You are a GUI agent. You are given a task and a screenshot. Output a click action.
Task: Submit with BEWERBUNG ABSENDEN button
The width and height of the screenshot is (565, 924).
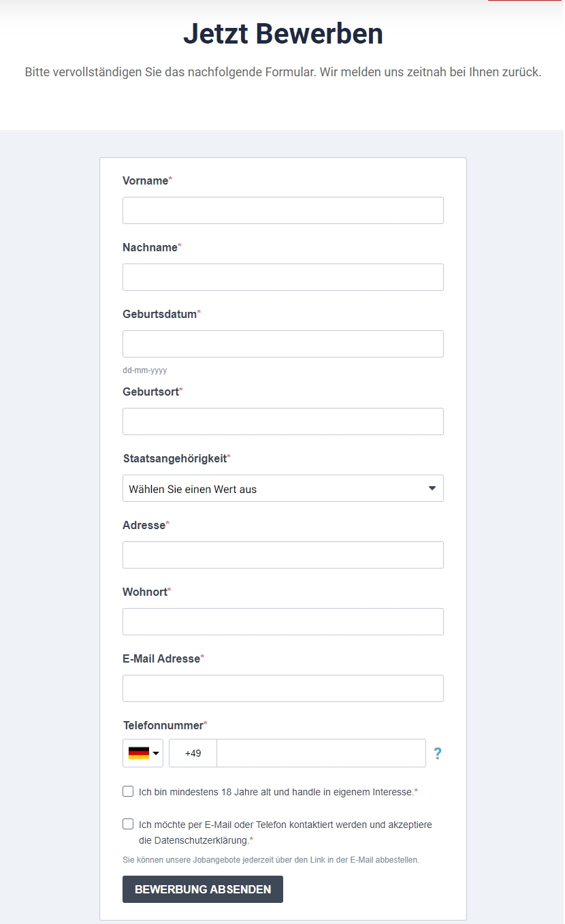coord(203,889)
